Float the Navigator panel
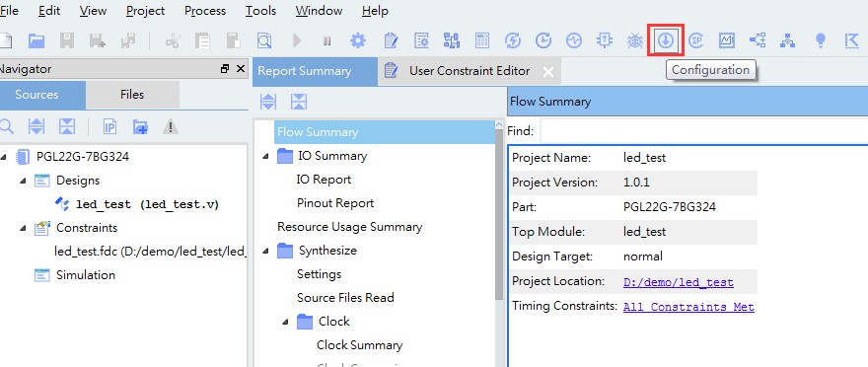 (x=225, y=69)
